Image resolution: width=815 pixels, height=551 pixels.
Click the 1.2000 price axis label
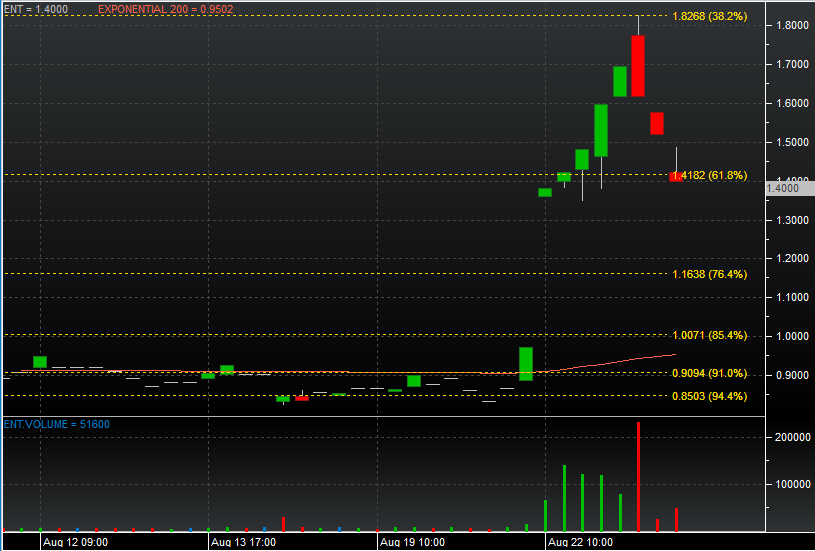tap(792, 258)
